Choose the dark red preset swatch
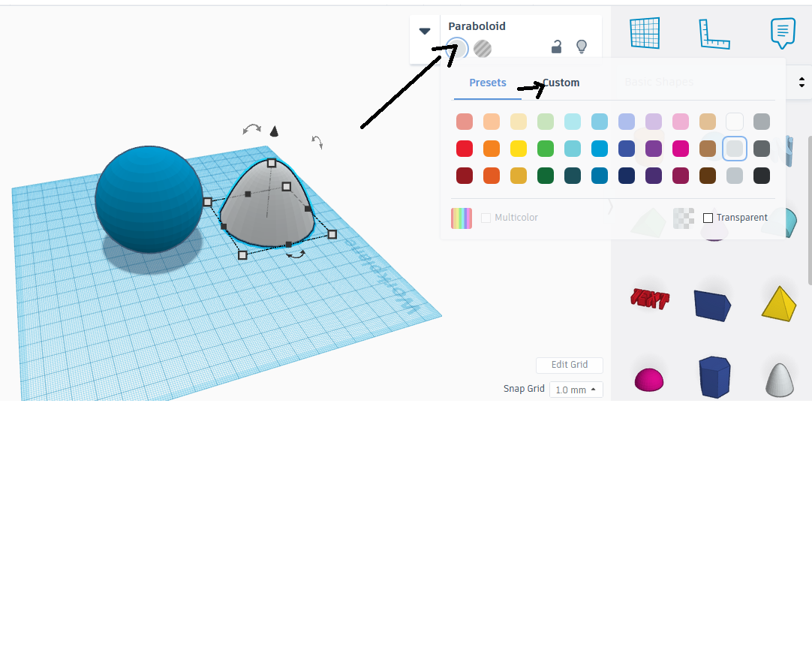Viewport: 812px width, 647px height. (465, 176)
